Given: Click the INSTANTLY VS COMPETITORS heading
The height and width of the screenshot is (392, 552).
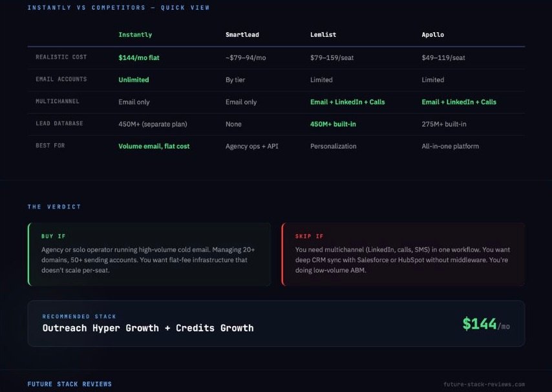Looking at the screenshot, I should 118,7.
